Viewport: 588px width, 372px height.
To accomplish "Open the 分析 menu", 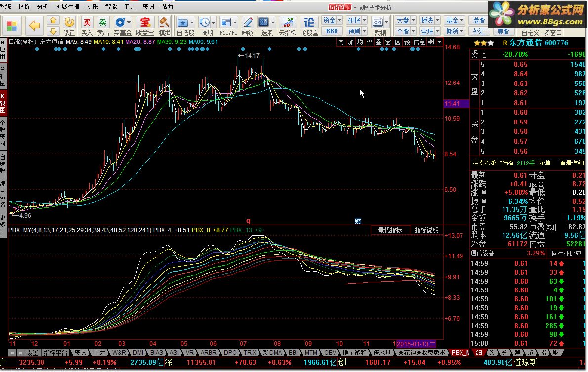I will [x=42, y=7].
